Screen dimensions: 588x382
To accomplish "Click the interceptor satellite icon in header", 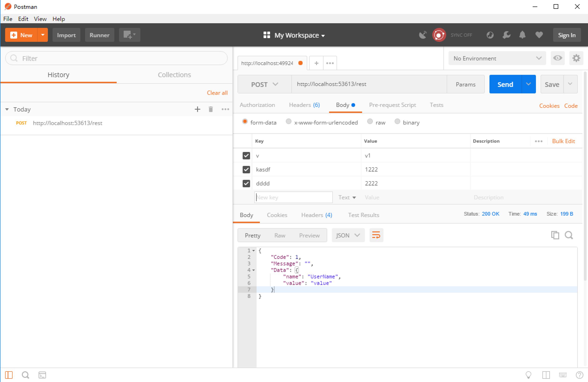I will click(x=423, y=35).
